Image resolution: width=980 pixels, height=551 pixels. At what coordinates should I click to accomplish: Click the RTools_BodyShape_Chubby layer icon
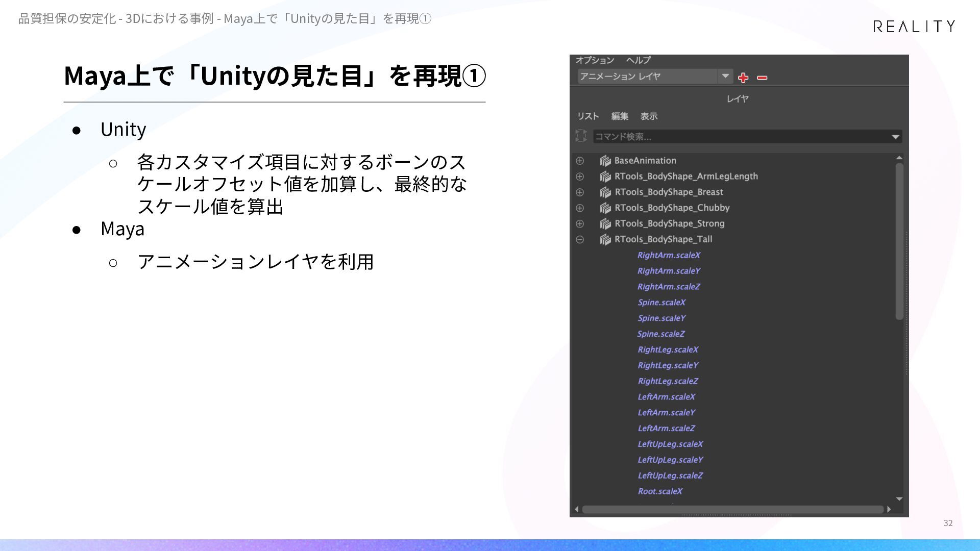click(x=605, y=208)
